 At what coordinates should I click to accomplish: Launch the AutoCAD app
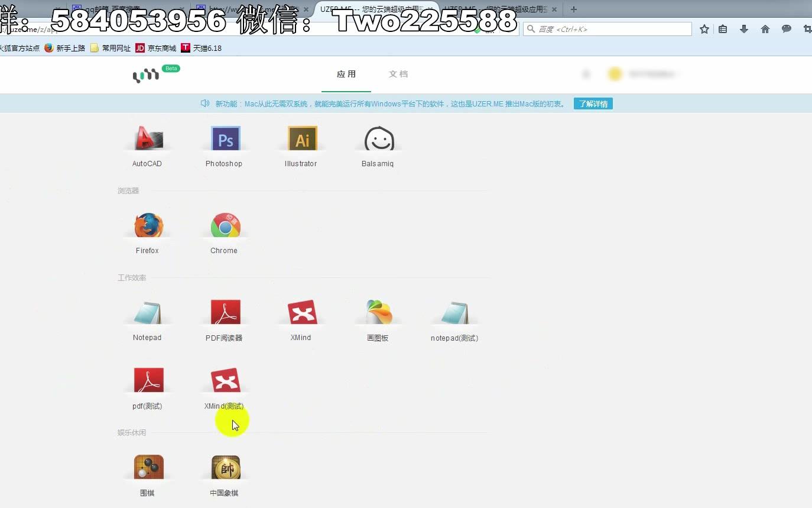click(x=148, y=140)
